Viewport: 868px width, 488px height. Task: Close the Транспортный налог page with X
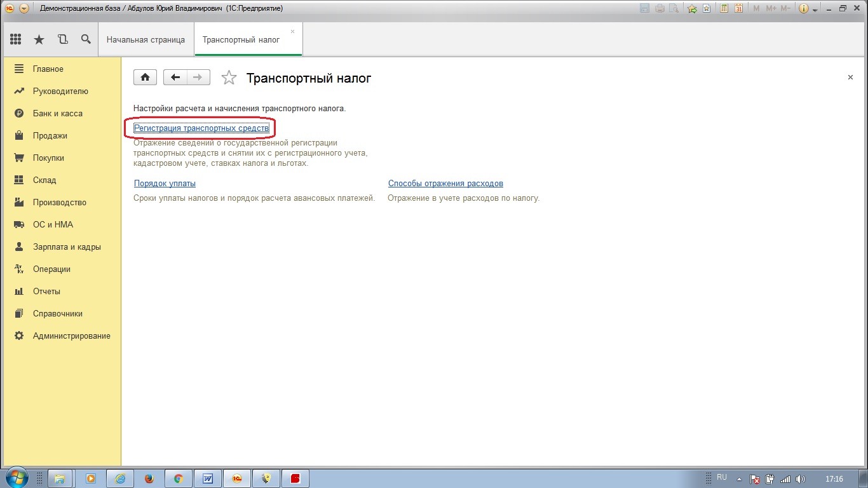click(850, 78)
